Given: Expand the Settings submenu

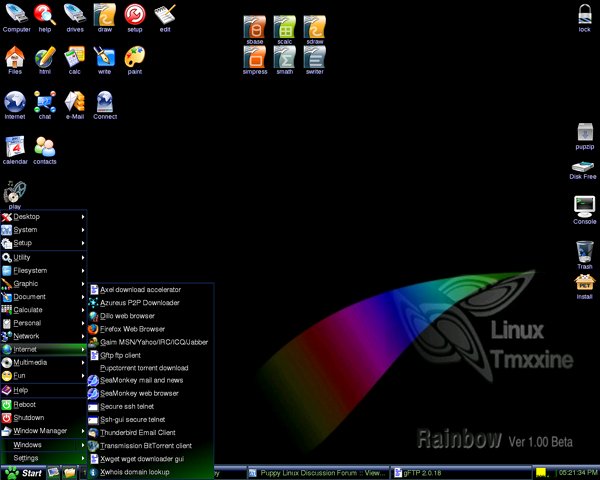Looking at the screenshot, I should pos(43,458).
